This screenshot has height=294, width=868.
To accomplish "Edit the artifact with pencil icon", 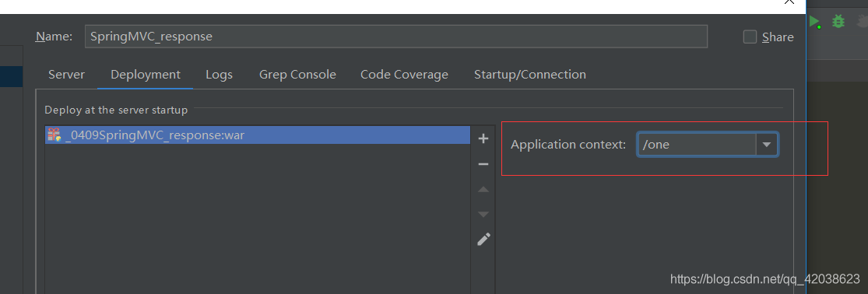I will pyautogui.click(x=483, y=240).
